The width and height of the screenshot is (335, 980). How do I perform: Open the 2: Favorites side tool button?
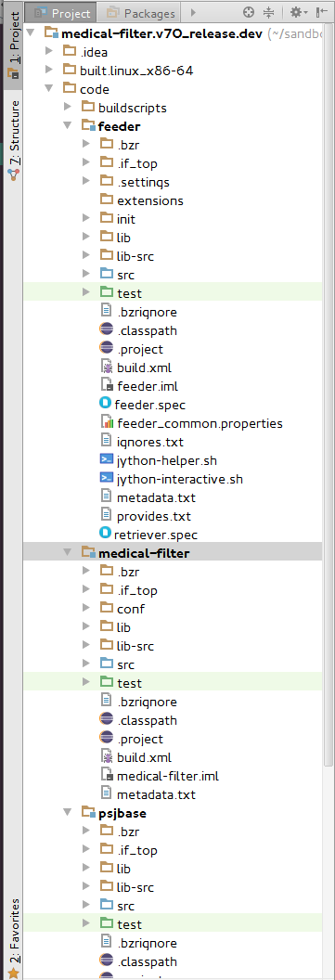click(12, 937)
